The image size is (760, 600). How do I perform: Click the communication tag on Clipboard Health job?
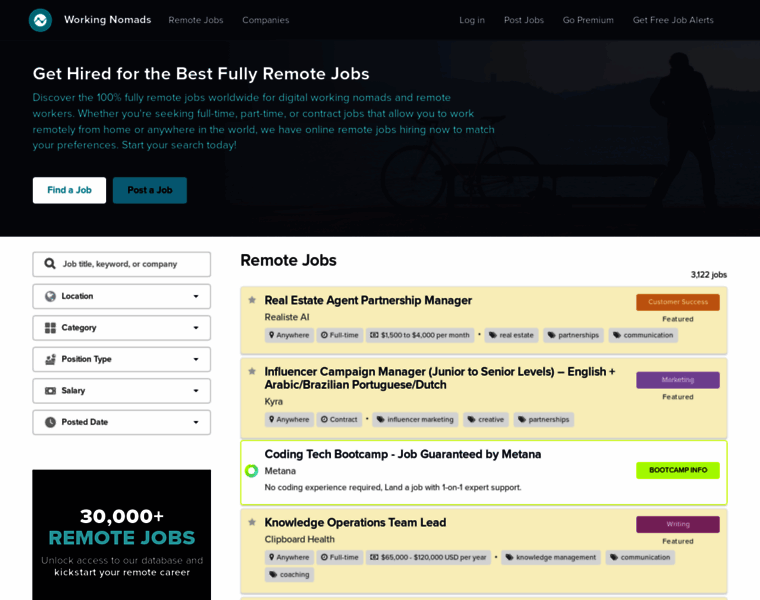coord(640,557)
